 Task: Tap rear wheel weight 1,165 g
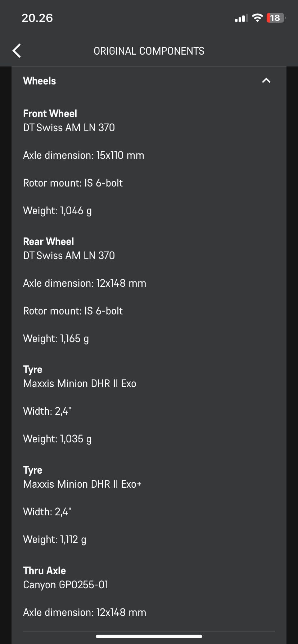click(56, 339)
